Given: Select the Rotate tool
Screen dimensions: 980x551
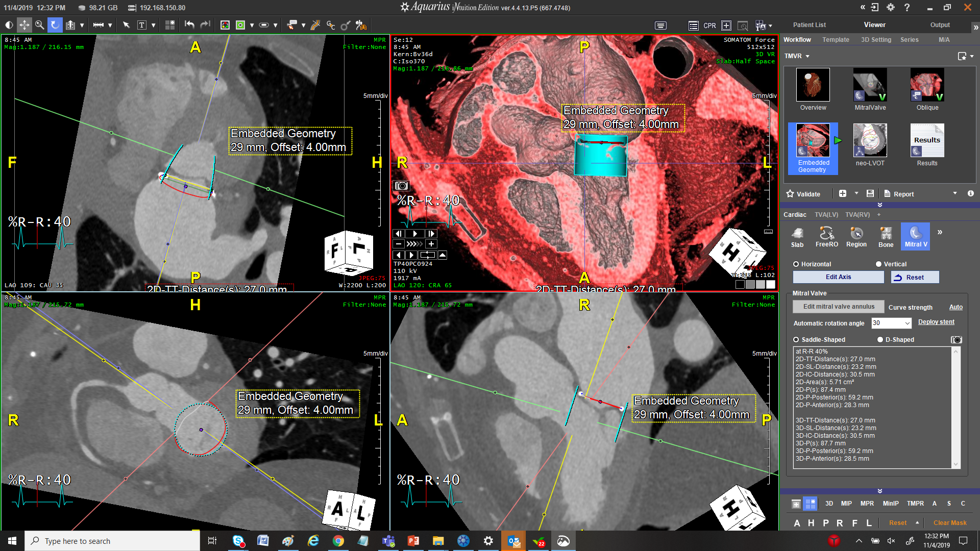Looking at the screenshot, I should (x=55, y=24).
